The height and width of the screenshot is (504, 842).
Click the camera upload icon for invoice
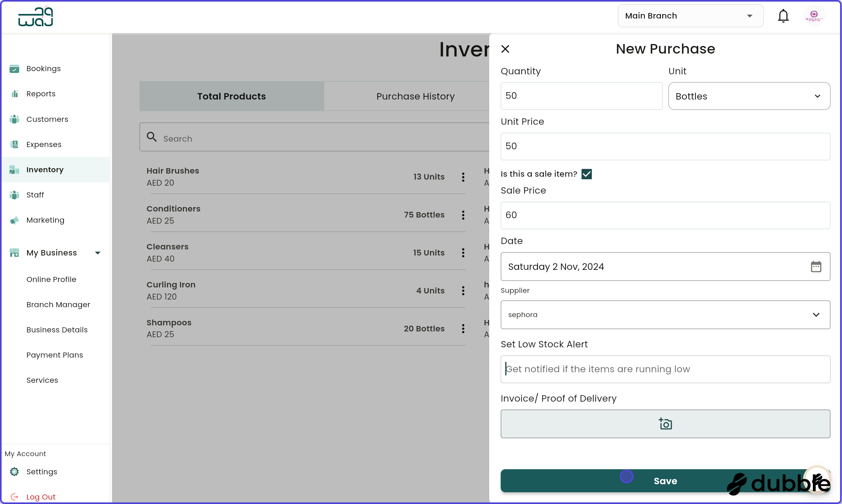(665, 424)
